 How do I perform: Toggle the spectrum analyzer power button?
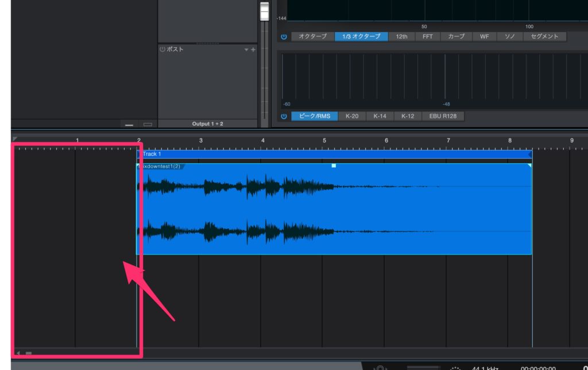click(x=284, y=37)
